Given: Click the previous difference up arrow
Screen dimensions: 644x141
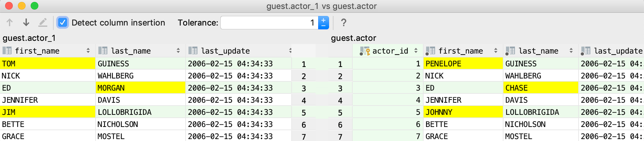Looking at the screenshot, I should [10, 23].
